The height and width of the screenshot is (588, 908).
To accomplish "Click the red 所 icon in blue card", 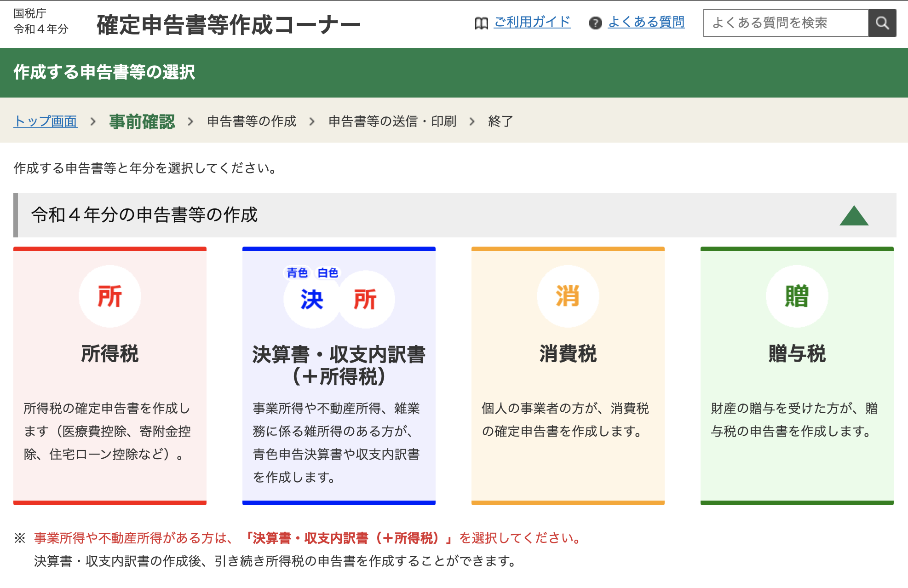I will (x=366, y=300).
